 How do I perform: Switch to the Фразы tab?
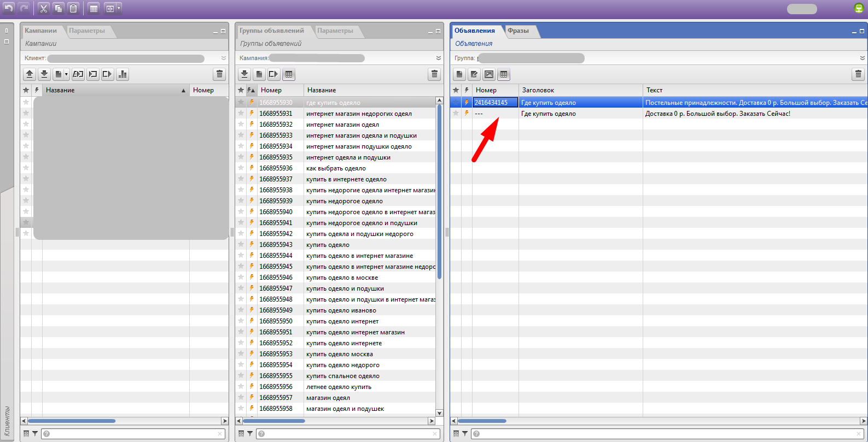pyautogui.click(x=518, y=31)
